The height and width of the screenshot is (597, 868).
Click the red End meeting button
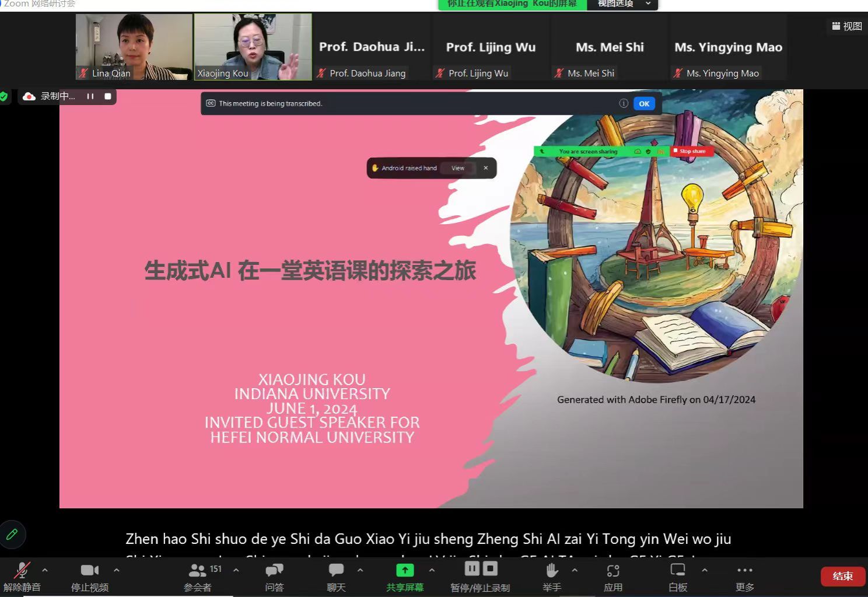tap(842, 576)
